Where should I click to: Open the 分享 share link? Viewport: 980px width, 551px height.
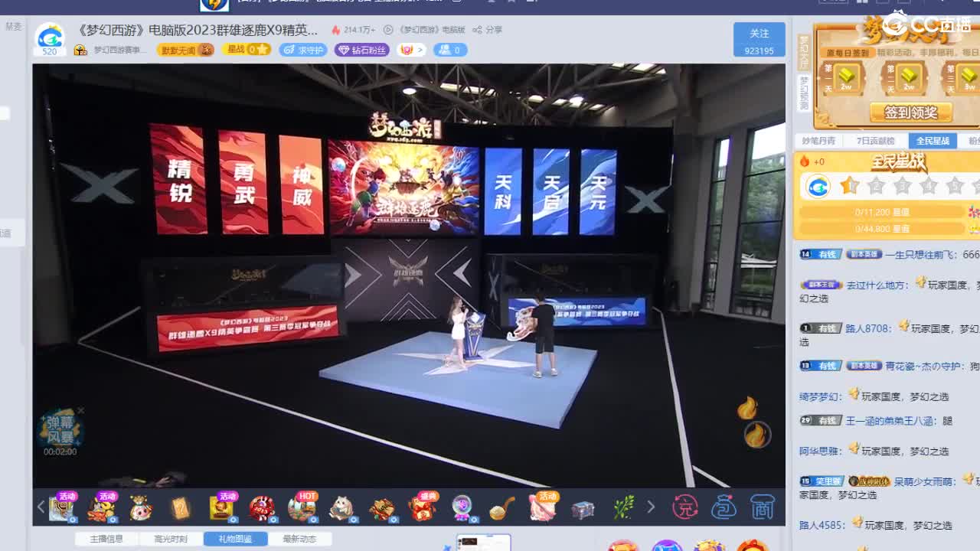tap(488, 30)
